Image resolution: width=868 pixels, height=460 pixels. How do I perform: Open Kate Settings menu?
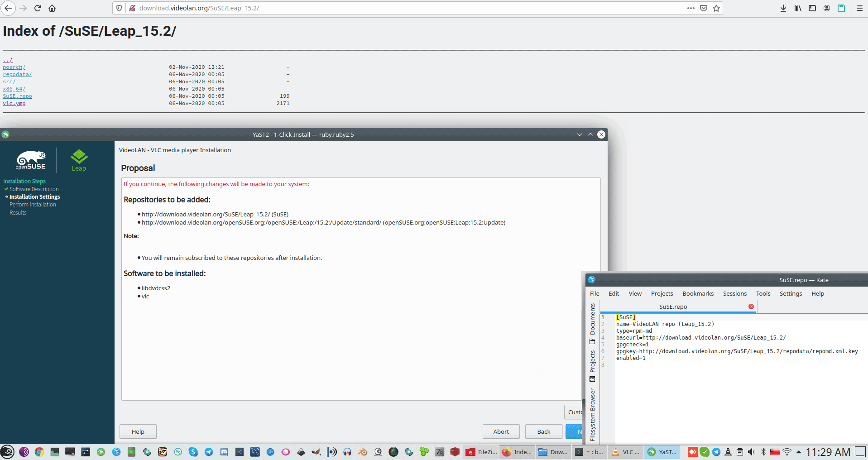pyautogui.click(x=791, y=293)
